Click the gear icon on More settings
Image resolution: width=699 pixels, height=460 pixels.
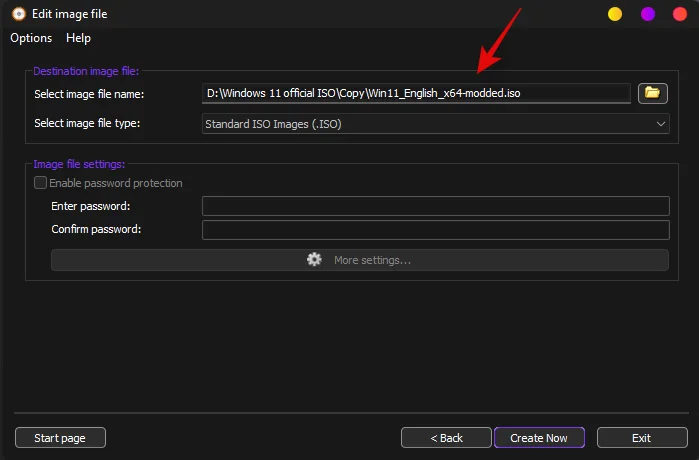[314, 260]
